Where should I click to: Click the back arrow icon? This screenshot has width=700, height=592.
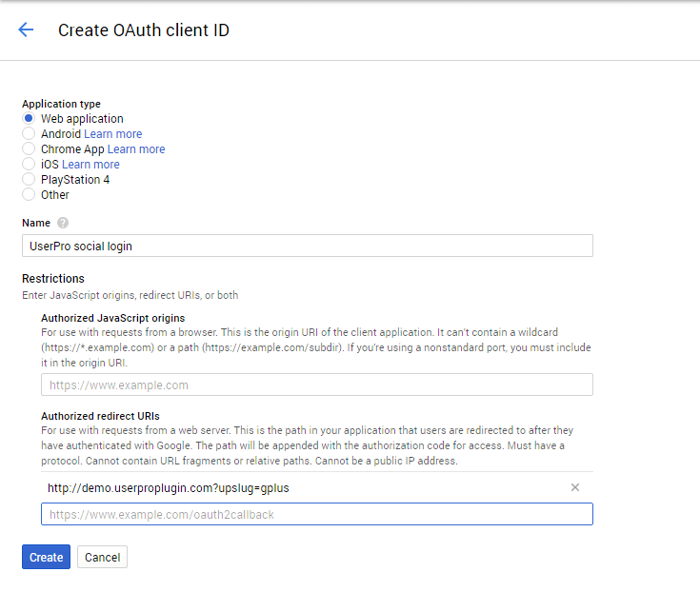pyautogui.click(x=26, y=30)
